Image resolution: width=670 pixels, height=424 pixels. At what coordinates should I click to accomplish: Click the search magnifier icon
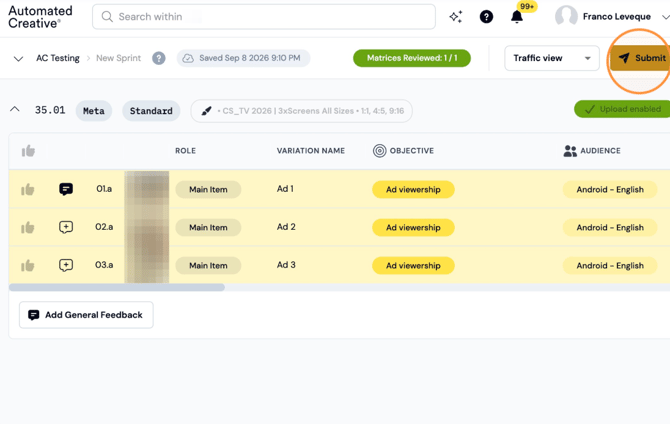point(107,17)
